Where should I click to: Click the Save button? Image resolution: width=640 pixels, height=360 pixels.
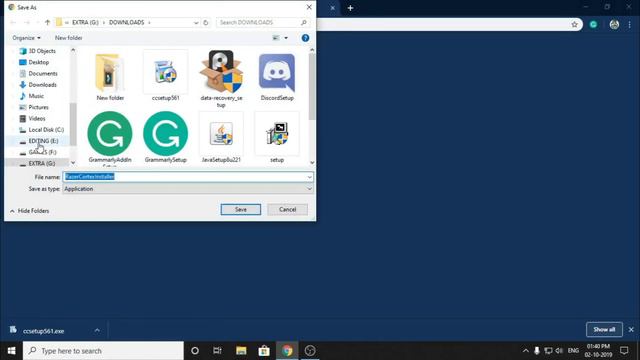(240, 209)
